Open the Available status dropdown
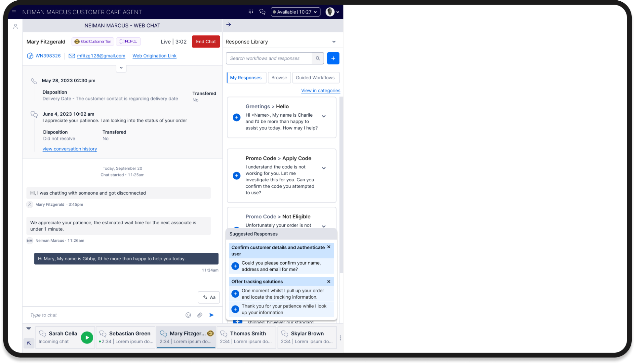635x364 pixels. click(295, 12)
